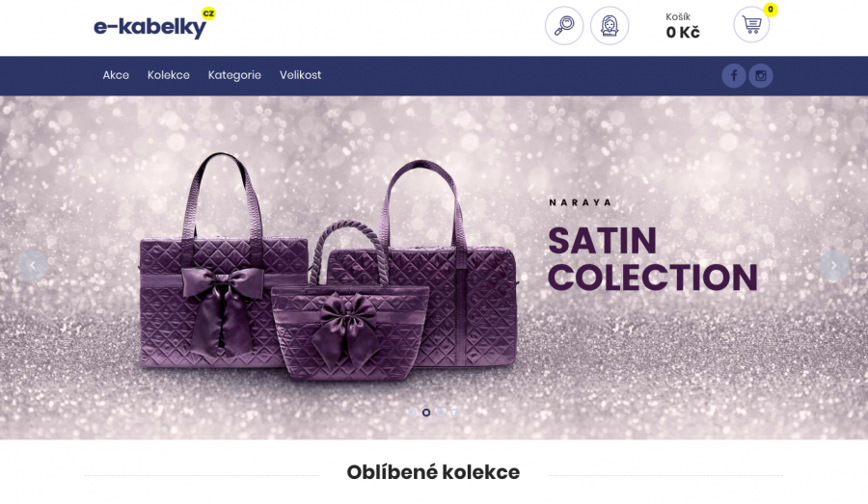Open the Košík 0 Kč summary
868x504 pixels.
(683, 26)
